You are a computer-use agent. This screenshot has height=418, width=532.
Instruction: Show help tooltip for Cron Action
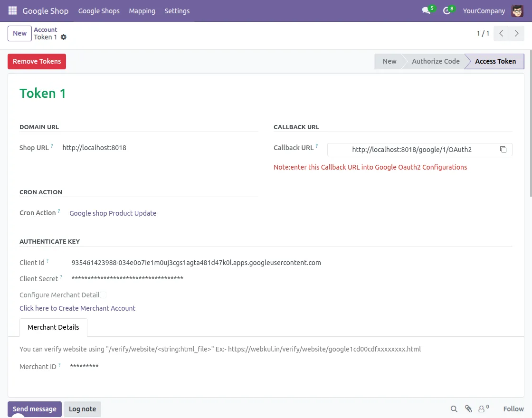click(x=59, y=211)
